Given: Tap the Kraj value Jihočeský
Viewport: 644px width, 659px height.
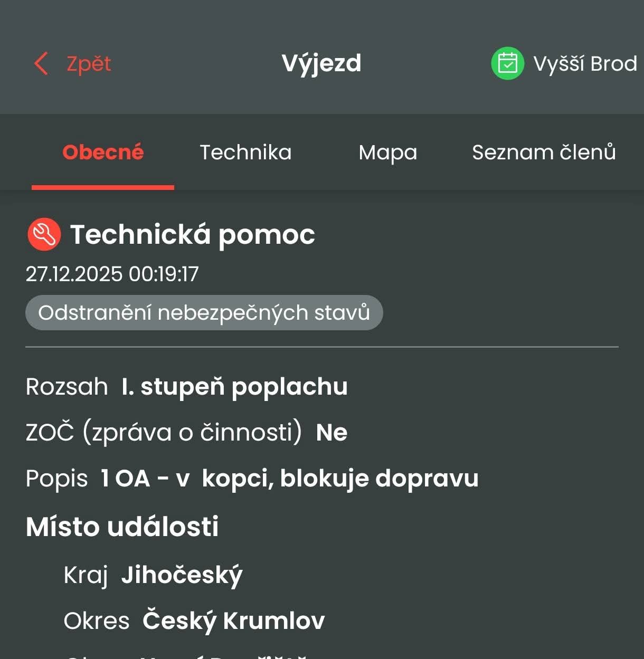Looking at the screenshot, I should tap(182, 575).
